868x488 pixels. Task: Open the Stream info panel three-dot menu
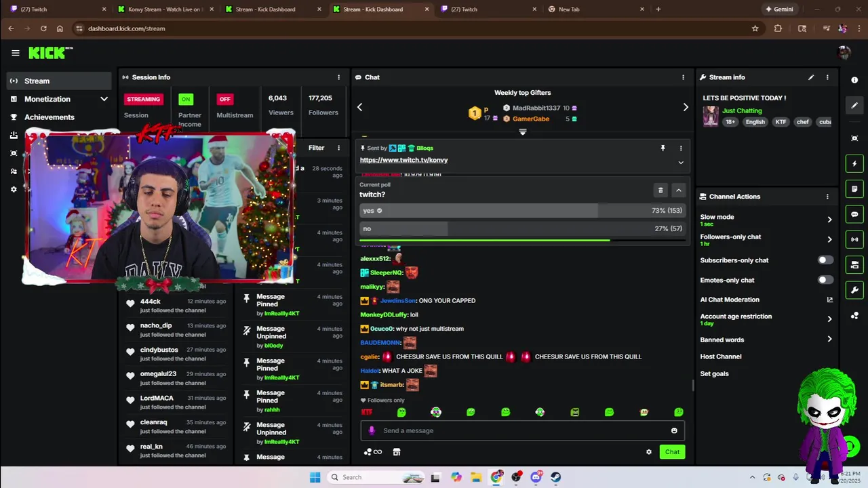(827, 77)
